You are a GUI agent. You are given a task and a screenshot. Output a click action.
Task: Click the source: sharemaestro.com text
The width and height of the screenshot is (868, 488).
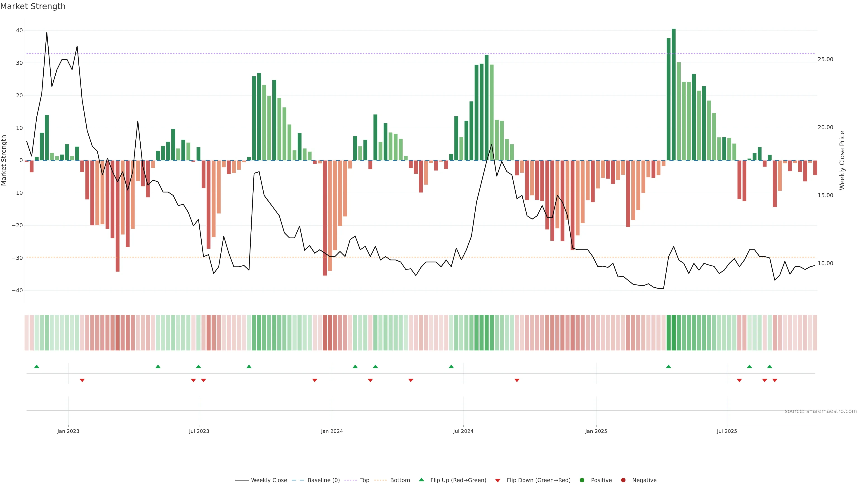click(x=821, y=411)
